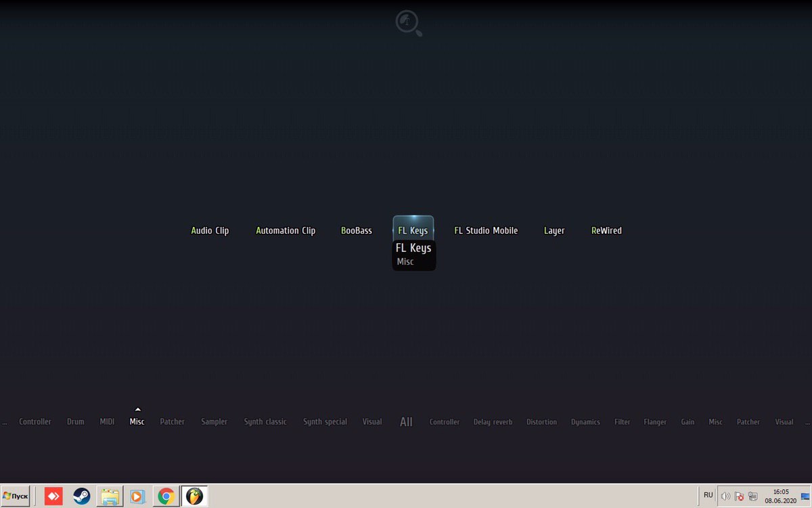Open the Misc category next to Gain
This screenshot has height=508, width=812.
(x=715, y=421)
